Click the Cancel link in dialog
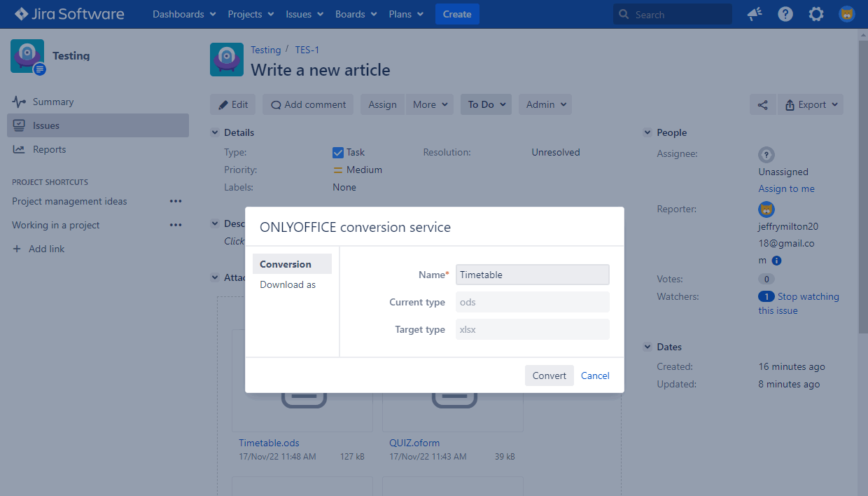The width and height of the screenshot is (868, 496). (595, 376)
